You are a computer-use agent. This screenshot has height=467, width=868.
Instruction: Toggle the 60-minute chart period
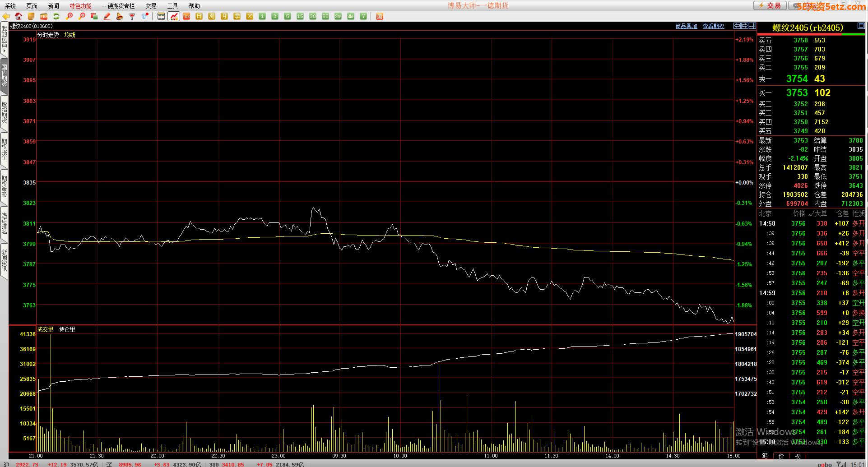(325, 16)
